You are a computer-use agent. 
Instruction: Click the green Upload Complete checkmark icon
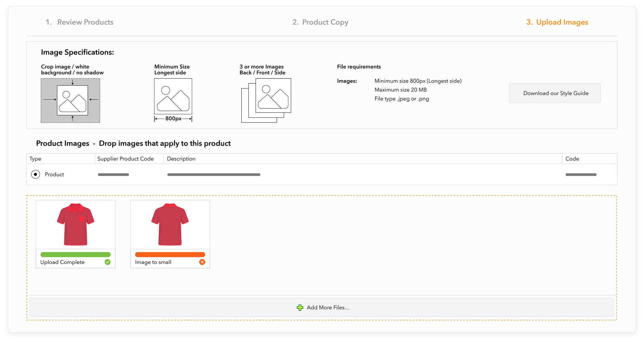(107, 262)
